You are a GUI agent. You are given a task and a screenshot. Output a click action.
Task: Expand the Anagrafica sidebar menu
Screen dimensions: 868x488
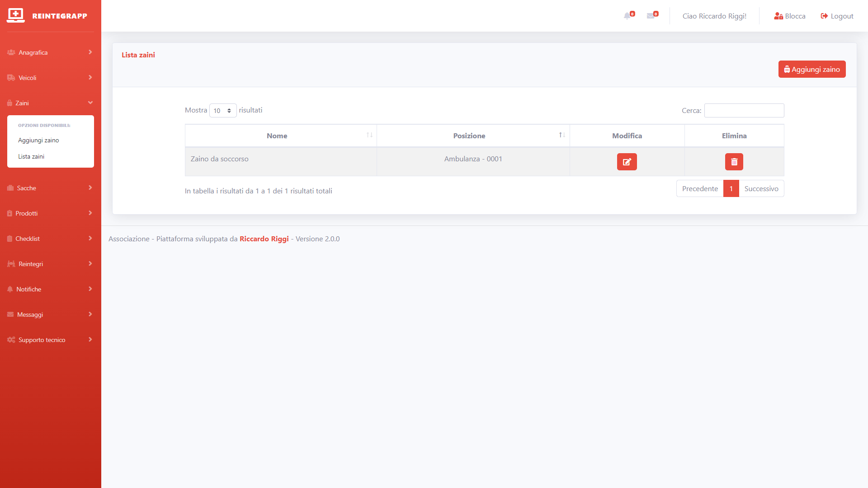[50, 52]
